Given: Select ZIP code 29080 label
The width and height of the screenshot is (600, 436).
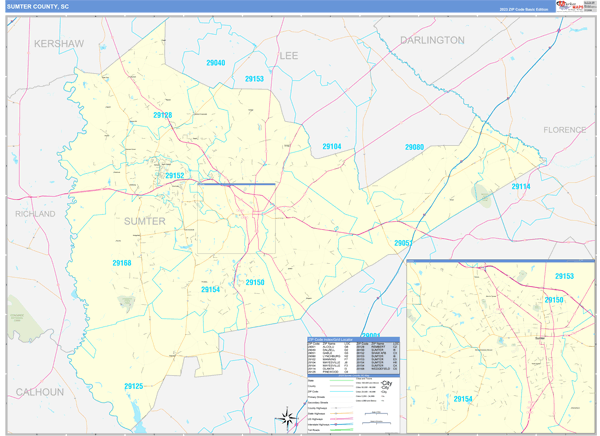Looking at the screenshot, I should [x=414, y=147].
